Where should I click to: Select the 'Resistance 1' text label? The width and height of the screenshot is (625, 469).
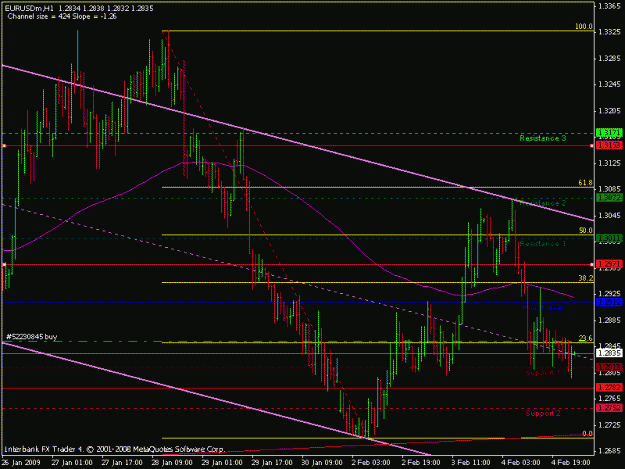(x=542, y=243)
